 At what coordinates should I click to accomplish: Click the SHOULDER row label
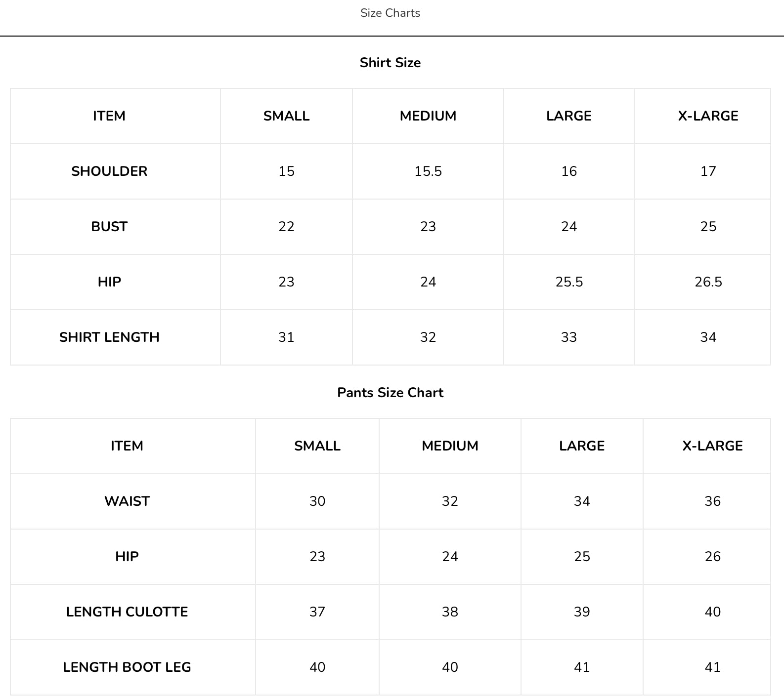[x=109, y=171]
